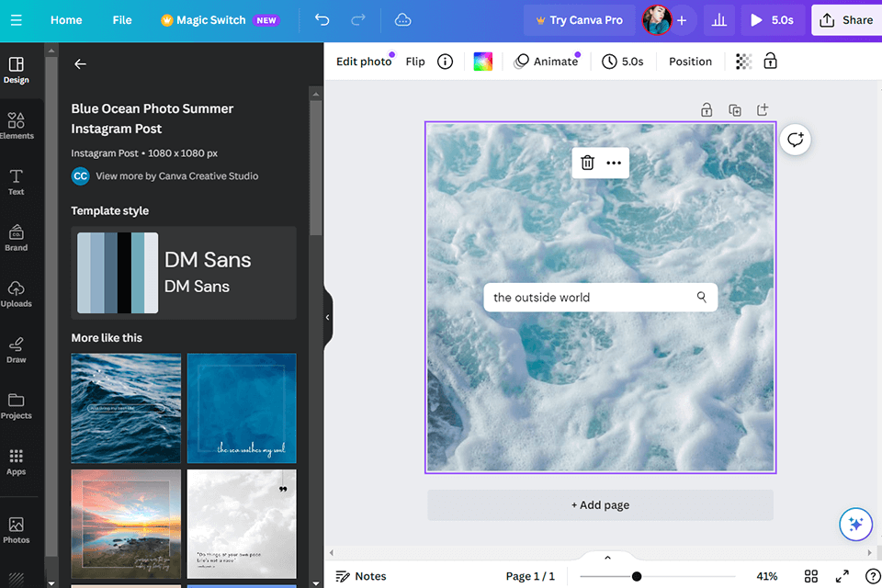Open the Animate options
The image size is (882, 588).
pos(546,62)
